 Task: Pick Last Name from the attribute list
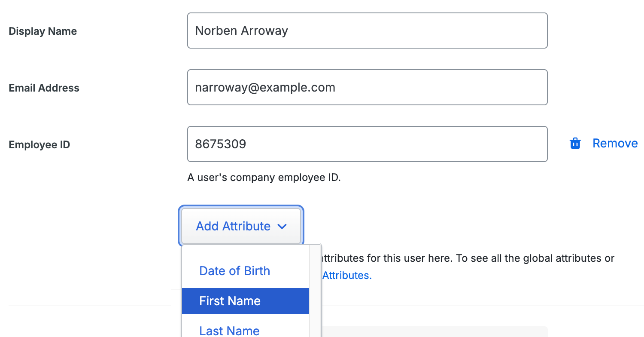point(229,330)
